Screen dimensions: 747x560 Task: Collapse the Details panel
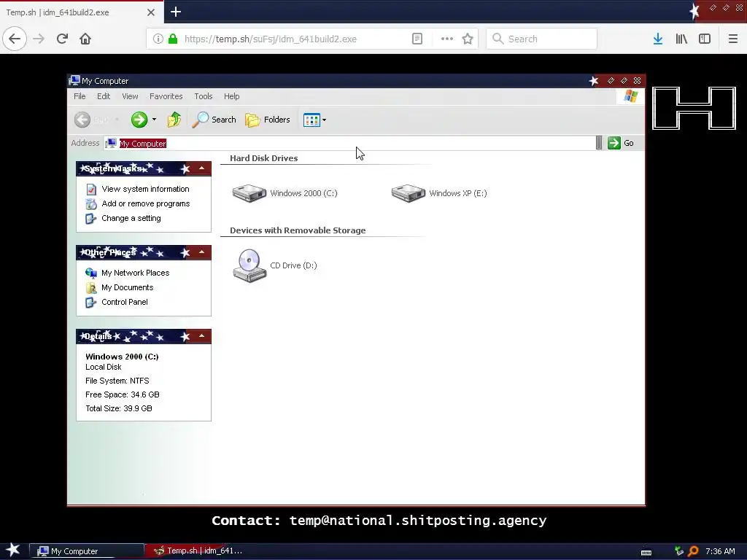pyautogui.click(x=201, y=335)
